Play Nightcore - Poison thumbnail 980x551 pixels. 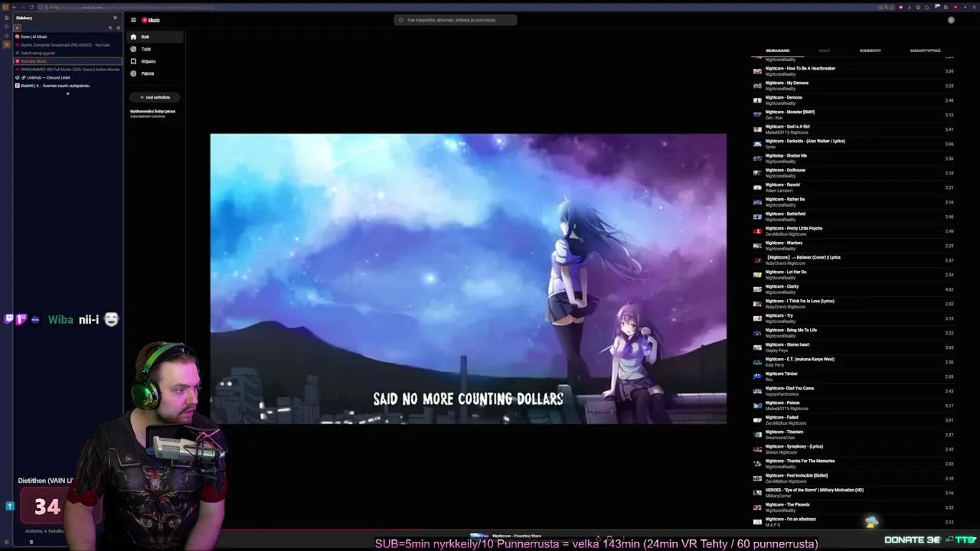(757, 406)
